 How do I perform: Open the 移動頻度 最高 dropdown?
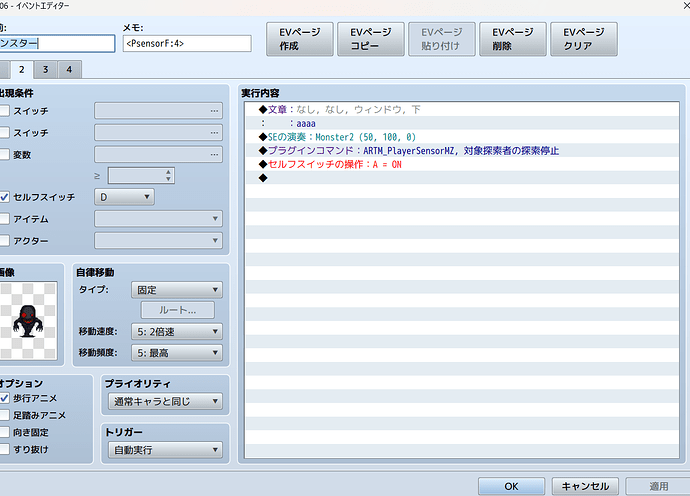177,353
